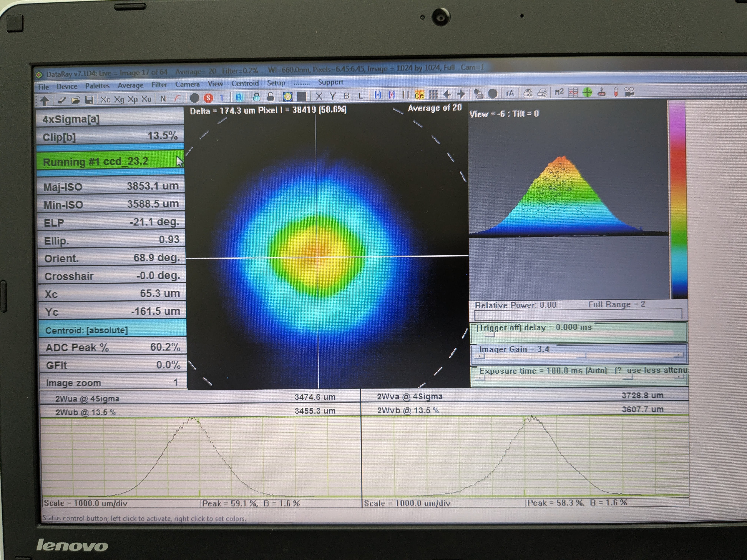Click the right arrow next-image icon
The height and width of the screenshot is (560, 747).
pos(461,94)
